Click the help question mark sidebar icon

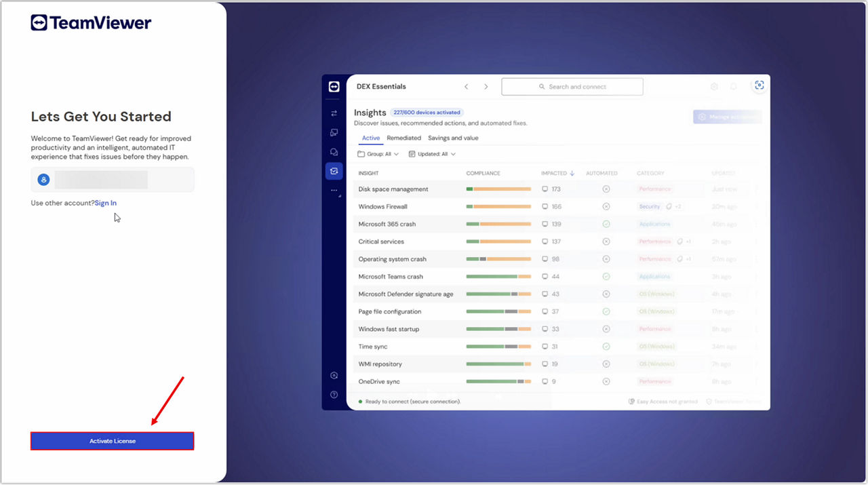(334, 395)
